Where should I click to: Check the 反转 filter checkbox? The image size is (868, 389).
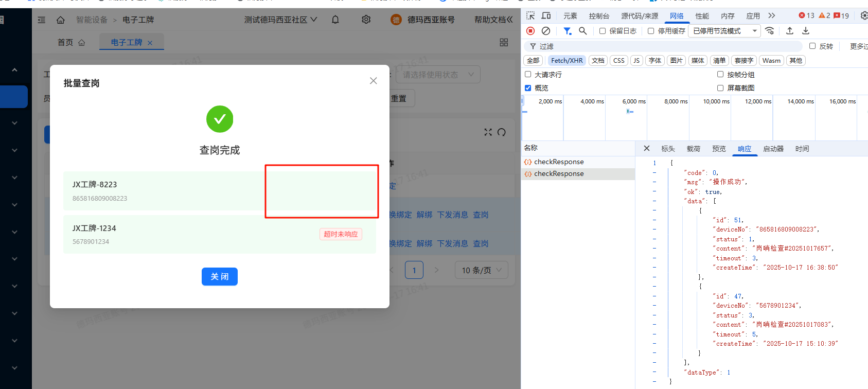point(812,46)
